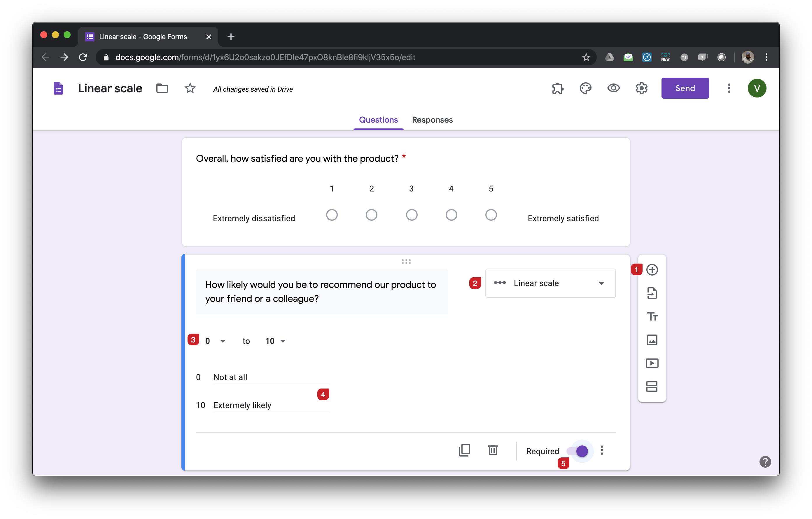812x519 pixels.
Task: Click the Questions tab
Action: 378,120
